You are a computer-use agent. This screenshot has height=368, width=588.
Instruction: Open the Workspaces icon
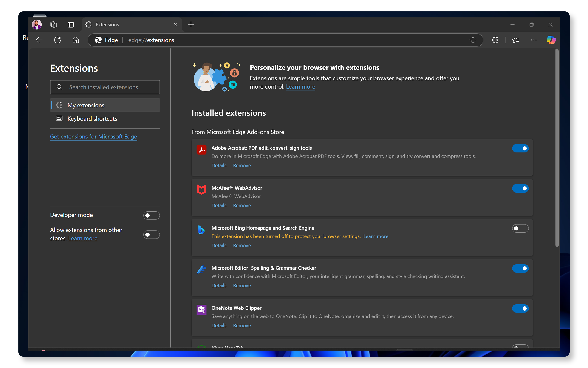pyautogui.click(x=53, y=25)
